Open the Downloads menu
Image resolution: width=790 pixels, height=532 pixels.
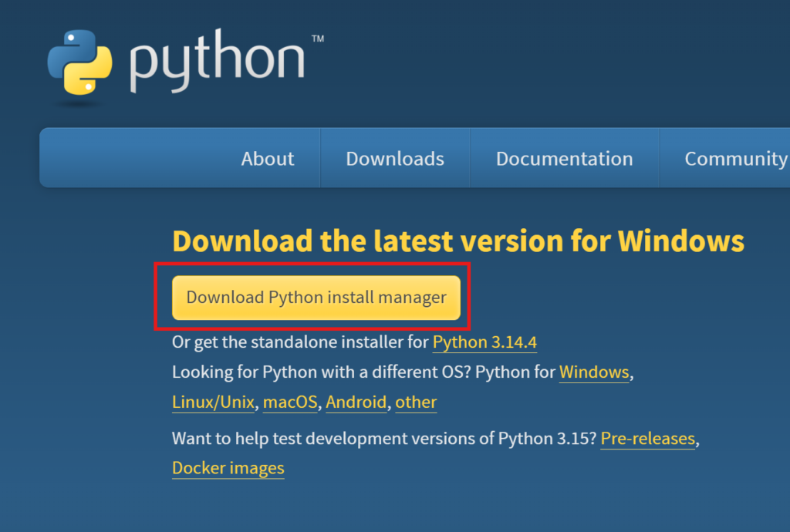tap(395, 159)
